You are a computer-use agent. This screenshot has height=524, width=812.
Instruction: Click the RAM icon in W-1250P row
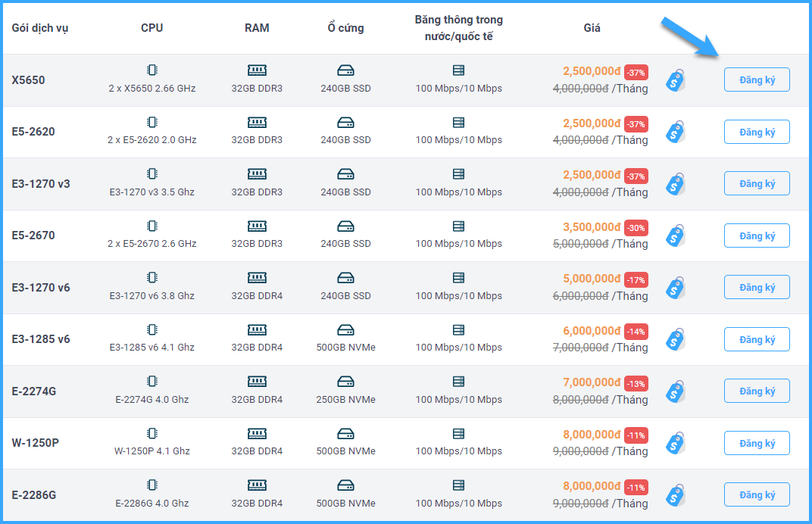point(257,433)
